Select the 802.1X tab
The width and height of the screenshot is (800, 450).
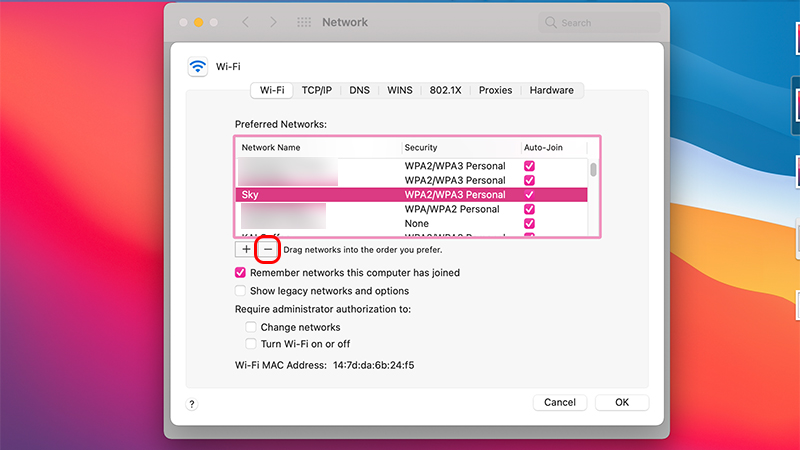[x=445, y=90]
